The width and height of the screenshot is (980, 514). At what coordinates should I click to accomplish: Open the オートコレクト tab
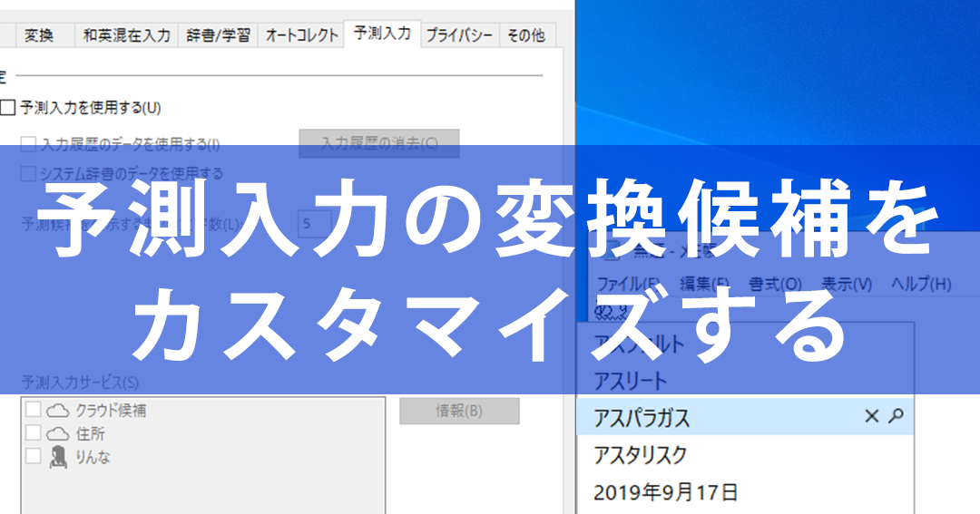coord(302,35)
